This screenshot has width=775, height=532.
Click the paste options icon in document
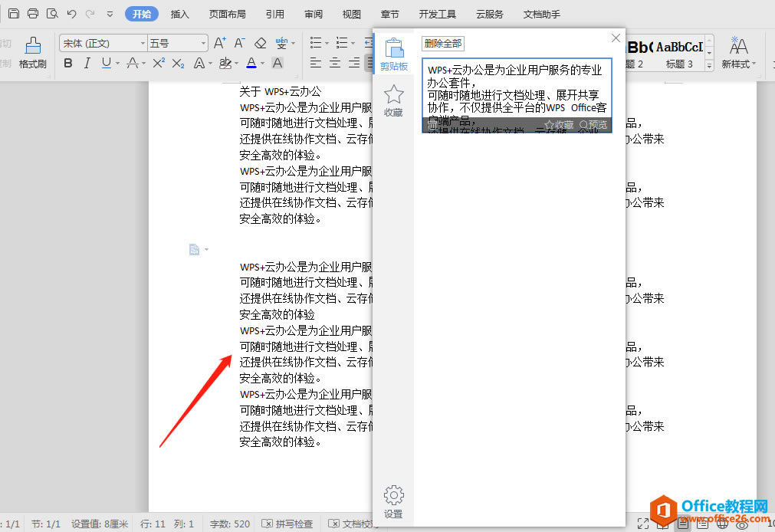coord(195,249)
